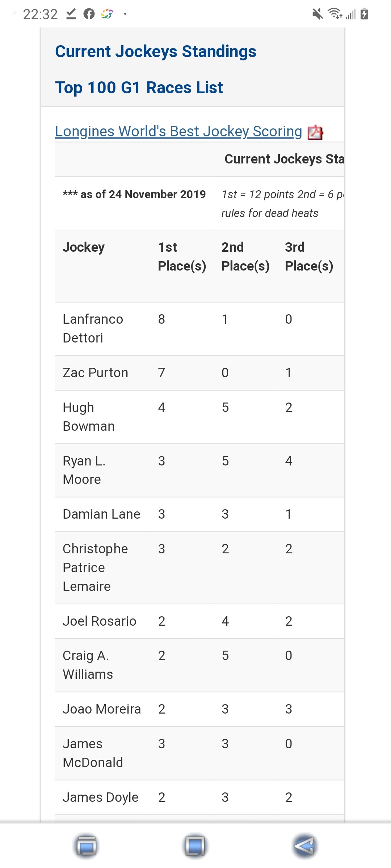
Task: Tap the 3rd Place(s) column header
Action: 309,257
